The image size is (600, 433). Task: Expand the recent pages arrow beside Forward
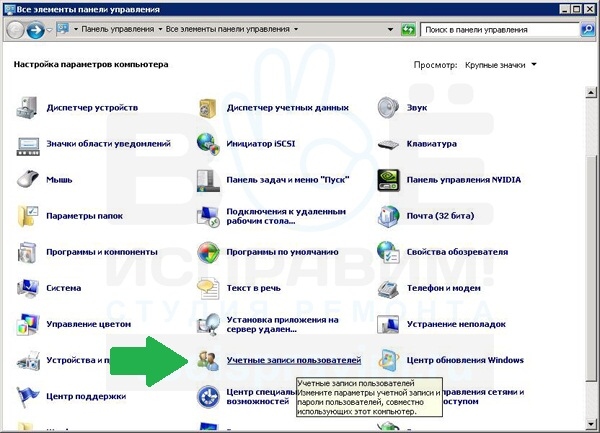pyautogui.click(x=49, y=30)
